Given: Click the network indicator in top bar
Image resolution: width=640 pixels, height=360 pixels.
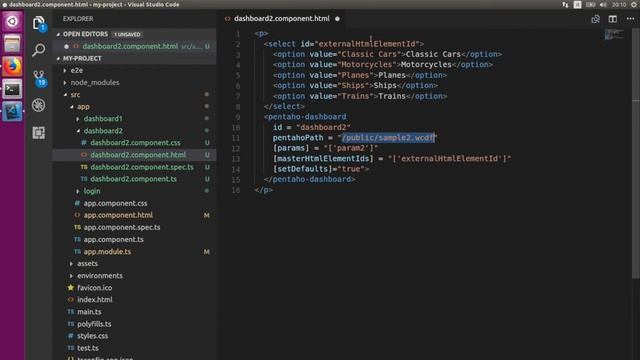Looking at the screenshot, I should (x=565, y=4).
